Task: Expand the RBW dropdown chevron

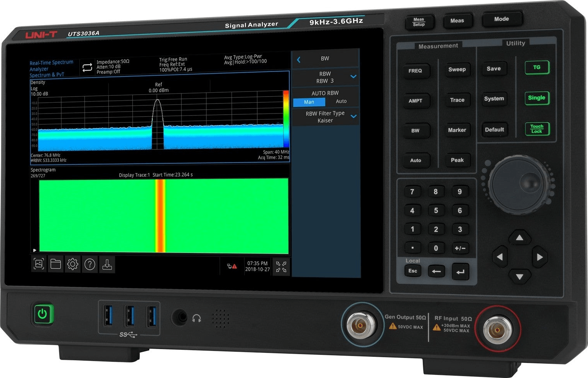Action: (353, 76)
